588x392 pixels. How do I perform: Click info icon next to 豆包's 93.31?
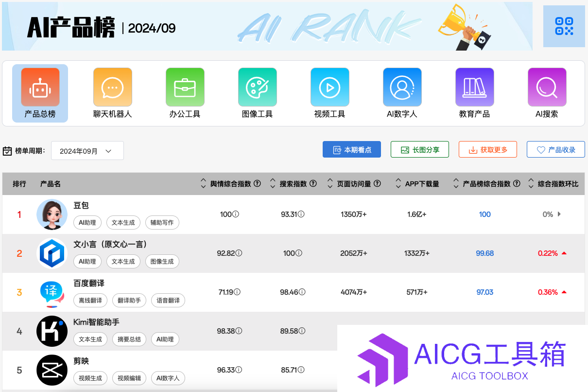[301, 214]
